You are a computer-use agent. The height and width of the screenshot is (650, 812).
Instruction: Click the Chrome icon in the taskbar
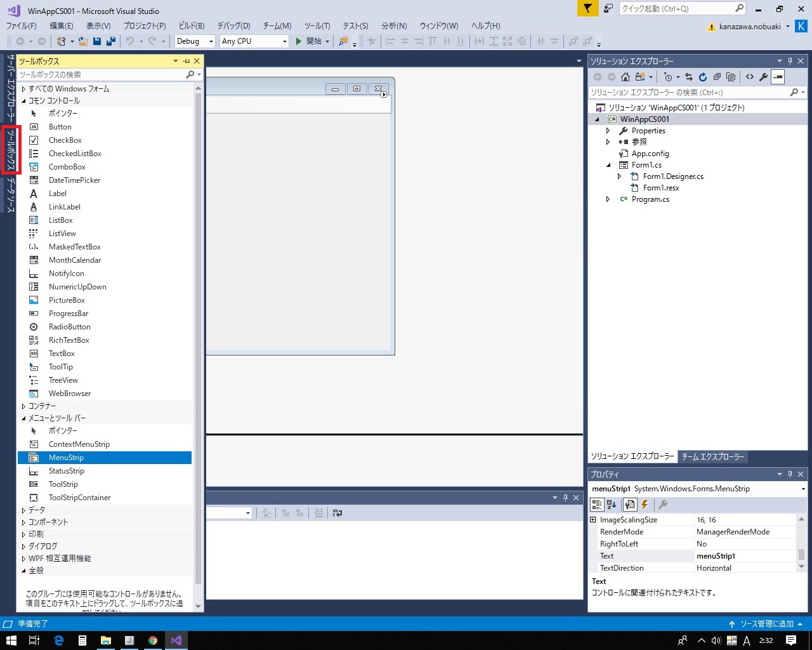coord(153,640)
